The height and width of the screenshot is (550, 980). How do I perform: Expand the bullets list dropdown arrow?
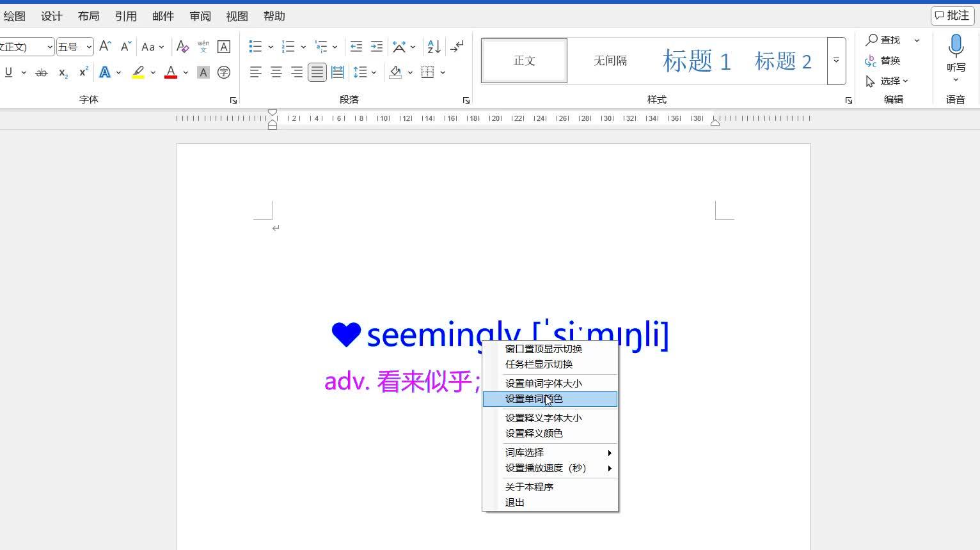(x=271, y=47)
